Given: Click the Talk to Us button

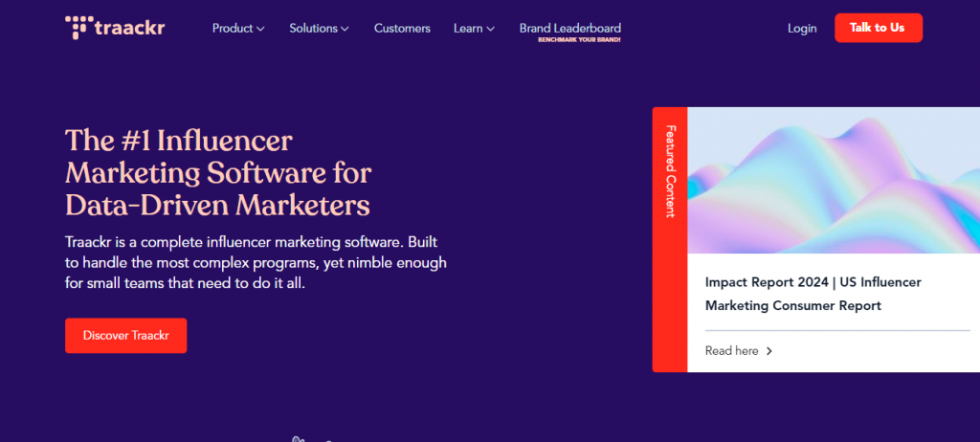Looking at the screenshot, I should click(x=879, y=28).
